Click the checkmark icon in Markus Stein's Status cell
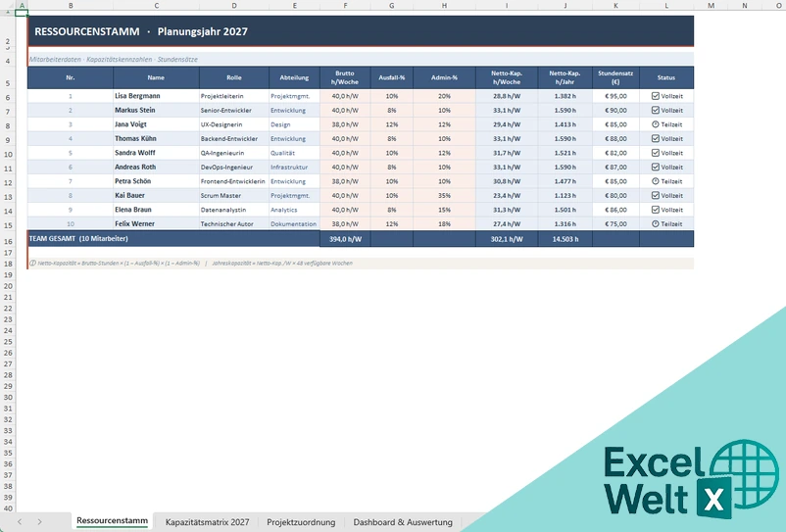 pyautogui.click(x=656, y=110)
